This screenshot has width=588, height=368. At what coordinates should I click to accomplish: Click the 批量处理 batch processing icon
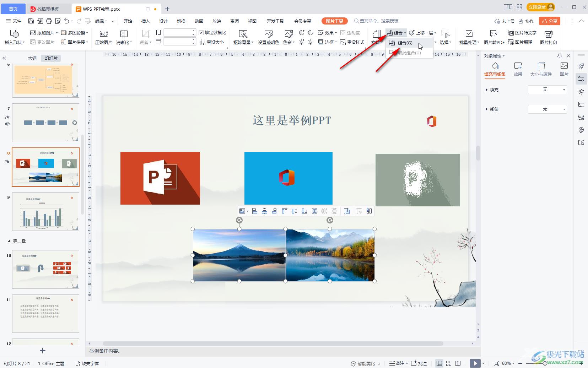[469, 37]
